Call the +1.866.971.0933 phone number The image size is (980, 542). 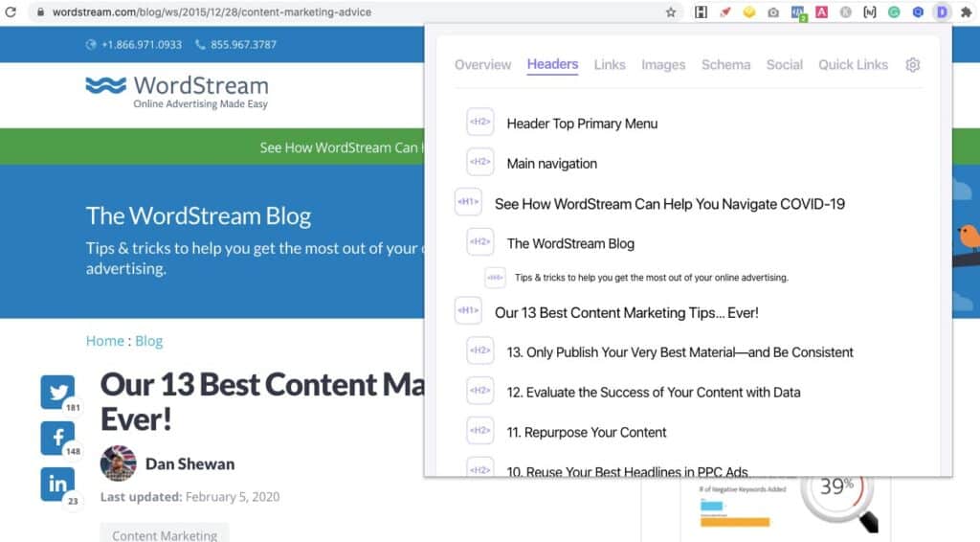tap(134, 44)
